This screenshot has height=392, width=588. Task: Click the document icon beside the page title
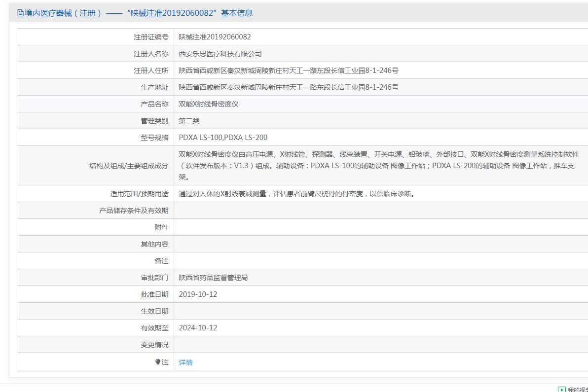click(x=20, y=13)
